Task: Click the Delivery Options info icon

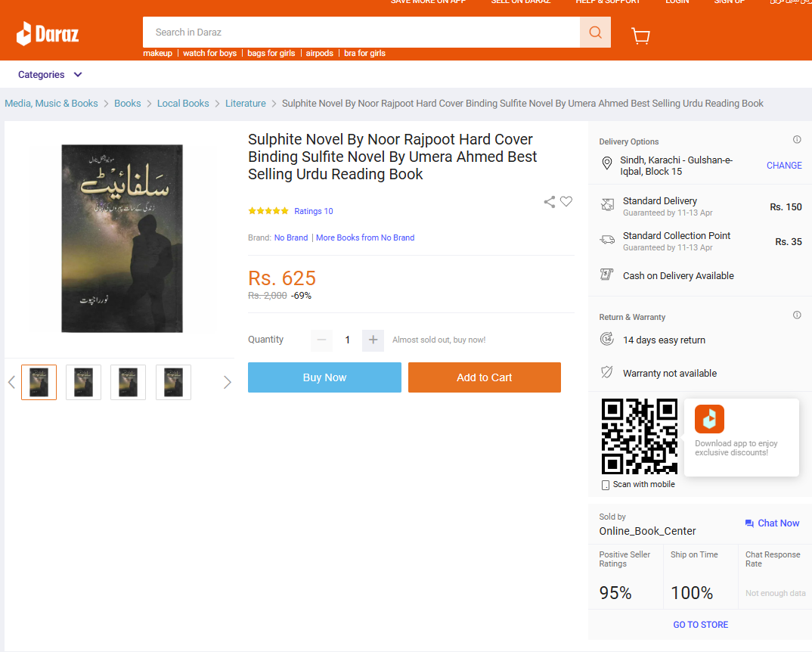Action: pos(797,139)
